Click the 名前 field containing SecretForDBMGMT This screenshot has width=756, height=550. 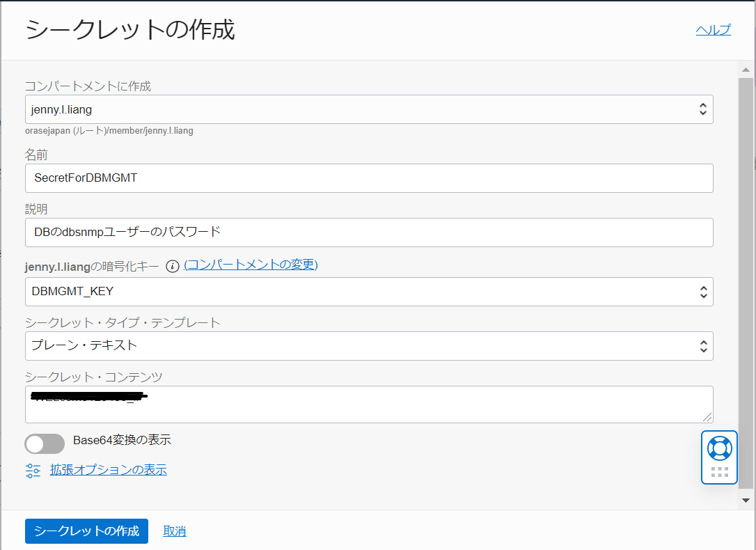[369, 178]
